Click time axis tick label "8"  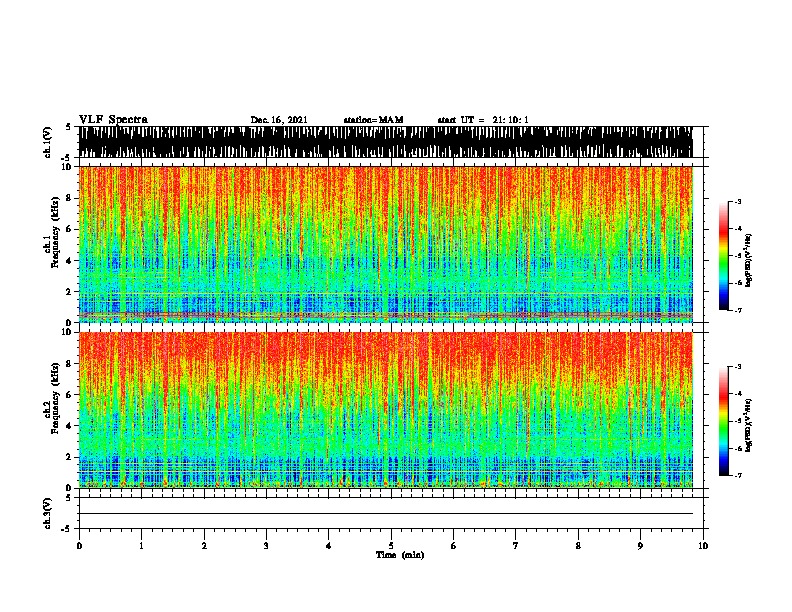click(x=578, y=545)
